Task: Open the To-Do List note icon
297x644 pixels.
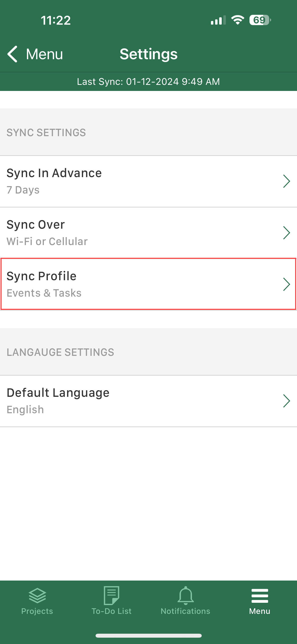Action: [111, 595]
